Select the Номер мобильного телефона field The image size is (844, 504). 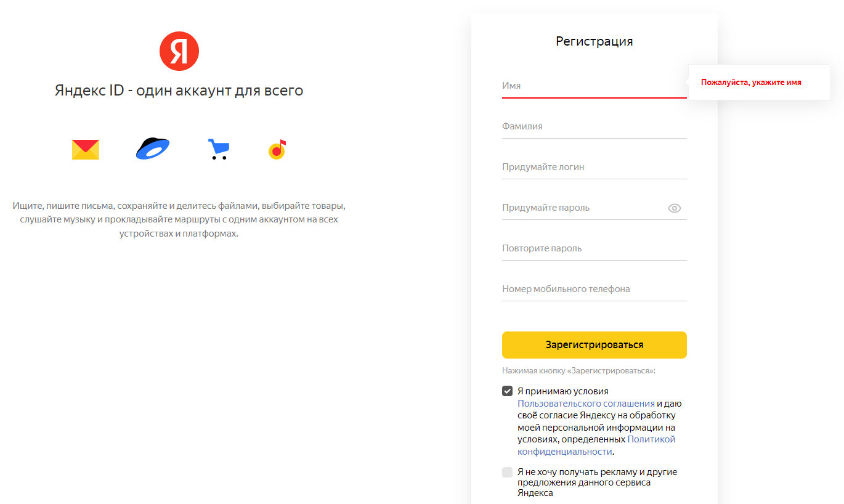(594, 289)
